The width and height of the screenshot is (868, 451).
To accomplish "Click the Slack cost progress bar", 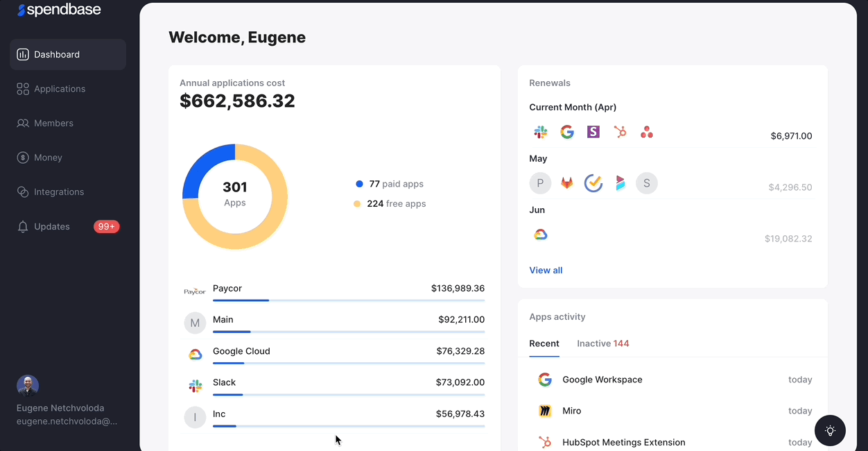I will coord(349,394).
